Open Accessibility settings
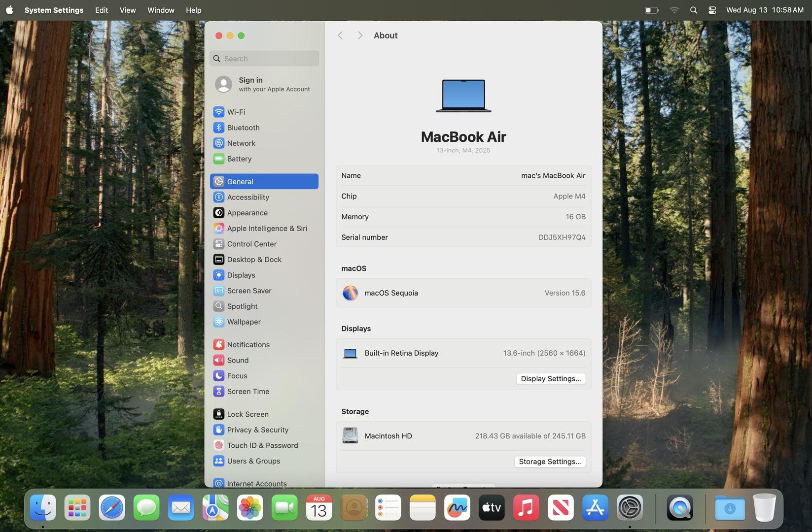 [x=264, y=197]
